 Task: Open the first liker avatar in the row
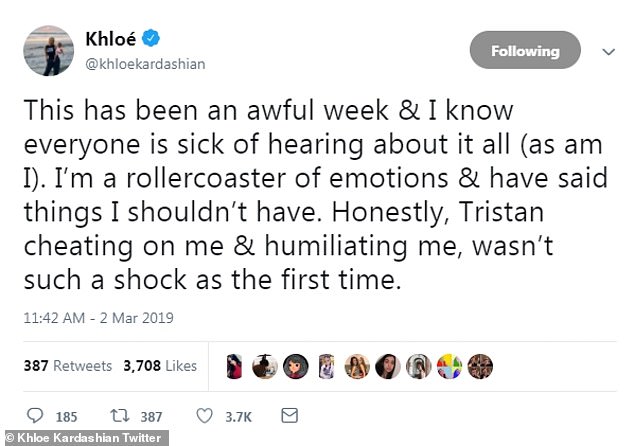coord(234,366)
